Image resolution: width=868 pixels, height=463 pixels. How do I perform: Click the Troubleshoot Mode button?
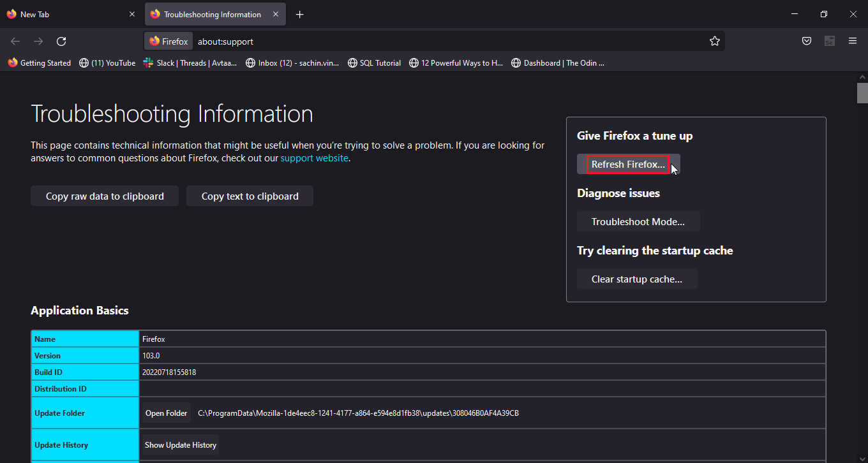pos(638,222)
